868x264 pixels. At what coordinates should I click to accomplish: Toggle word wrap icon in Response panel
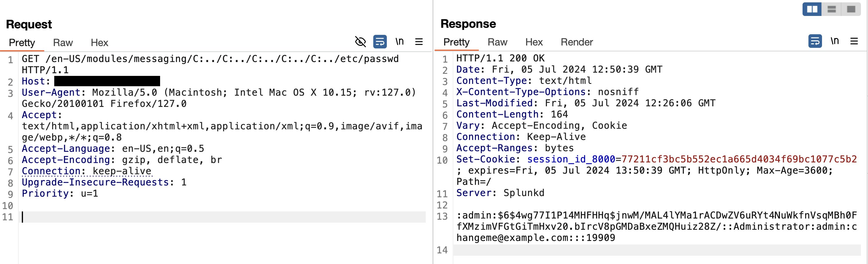[815, 41]
